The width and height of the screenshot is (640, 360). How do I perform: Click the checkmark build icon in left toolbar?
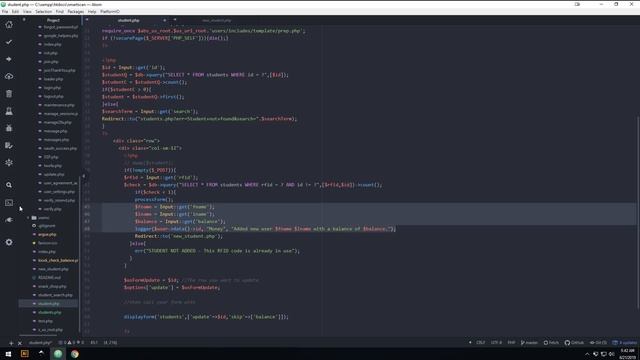(9, 42)
